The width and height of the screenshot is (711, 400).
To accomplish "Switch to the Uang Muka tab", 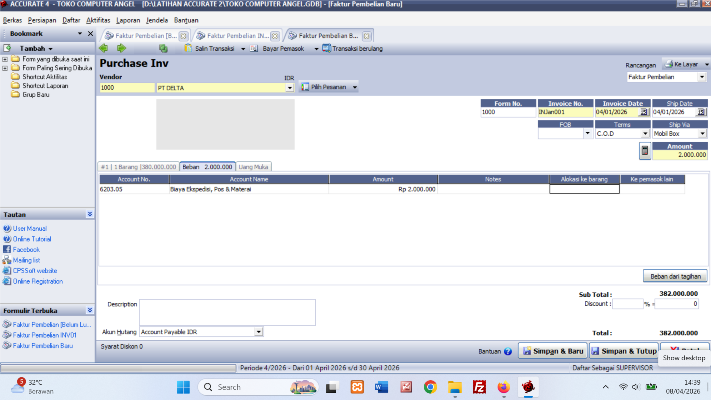I will point(253,167).
